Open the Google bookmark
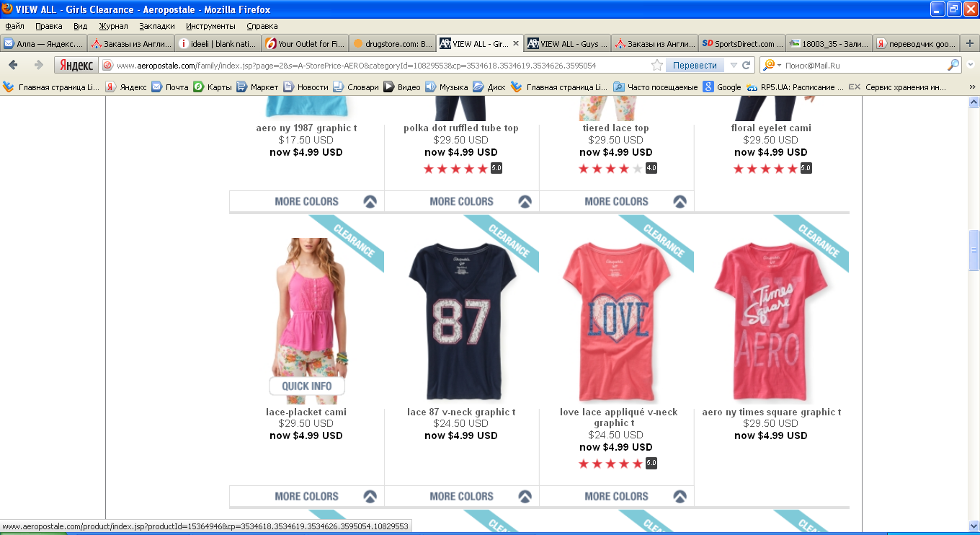This screenshot has height=535, width=980. [722, 87]
